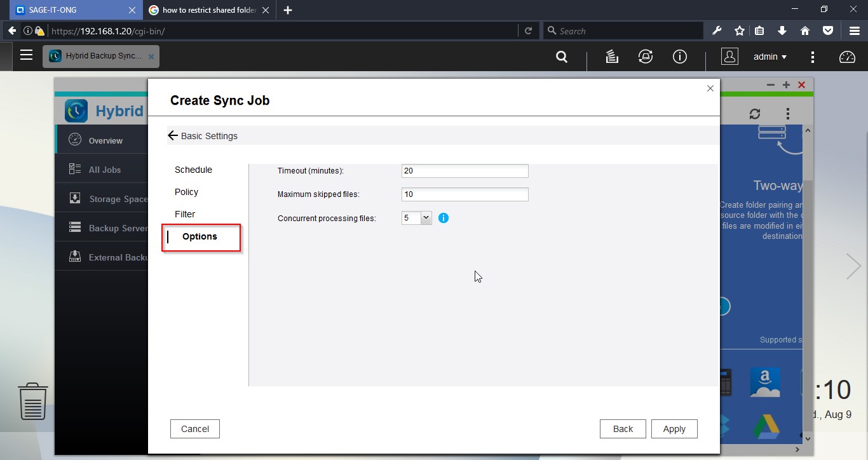
Task: Open the dashboard gauge icon
Action: pyautogui.click(x=847, y=57)
